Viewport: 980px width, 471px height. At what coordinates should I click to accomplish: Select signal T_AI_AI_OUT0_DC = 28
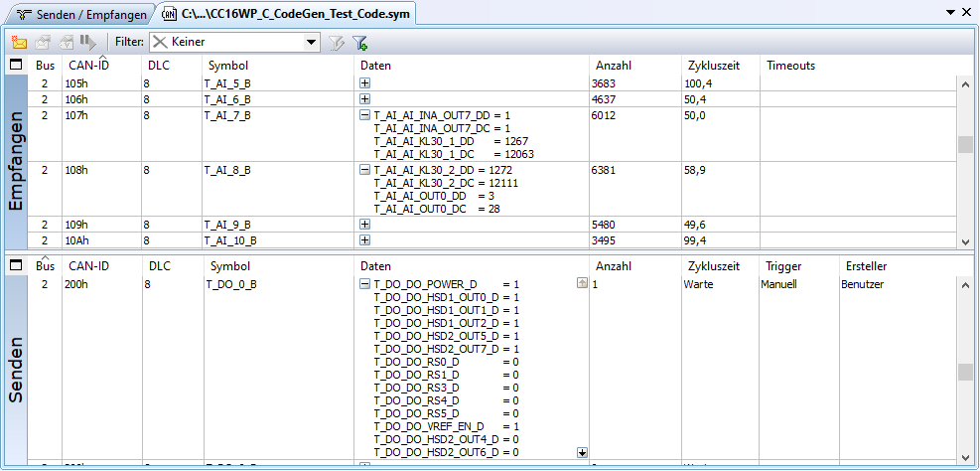click(436, 209)
